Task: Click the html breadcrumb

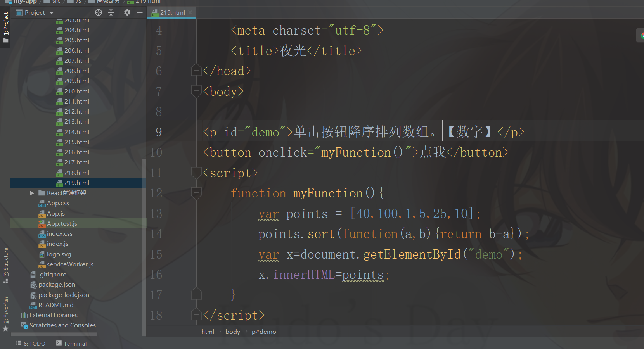Action: 208,332
